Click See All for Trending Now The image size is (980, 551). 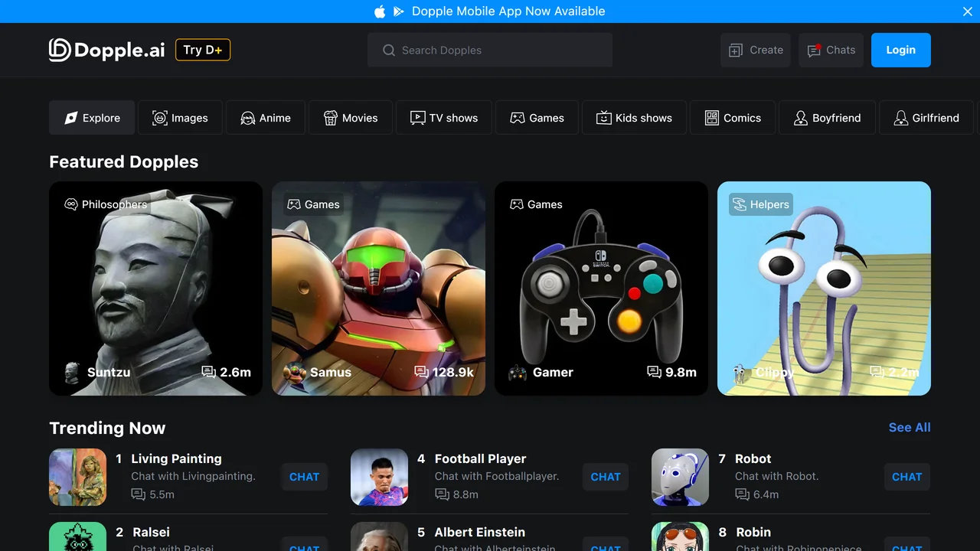pyautogui.click(x=910, y=428)
